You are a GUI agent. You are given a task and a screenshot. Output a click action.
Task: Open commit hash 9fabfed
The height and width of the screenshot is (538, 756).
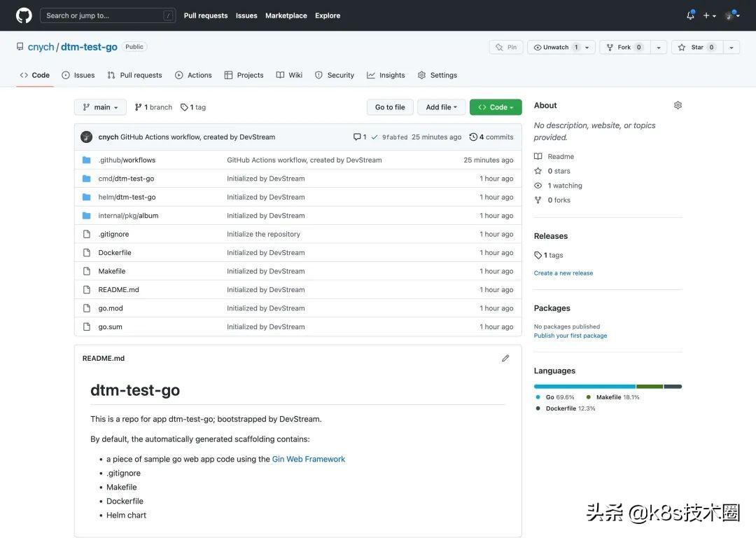click(394, 137)
